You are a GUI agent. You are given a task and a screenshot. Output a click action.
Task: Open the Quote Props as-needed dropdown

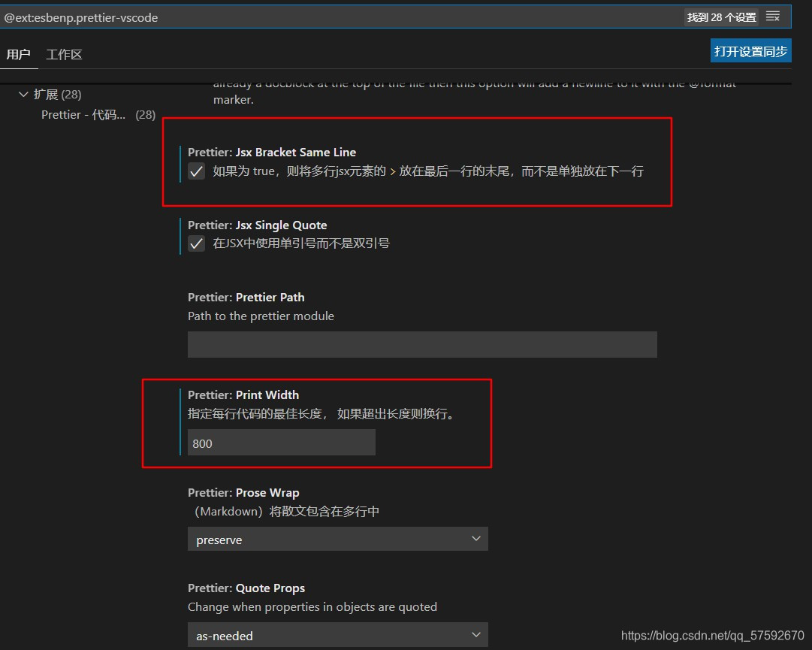pos(337,635)
